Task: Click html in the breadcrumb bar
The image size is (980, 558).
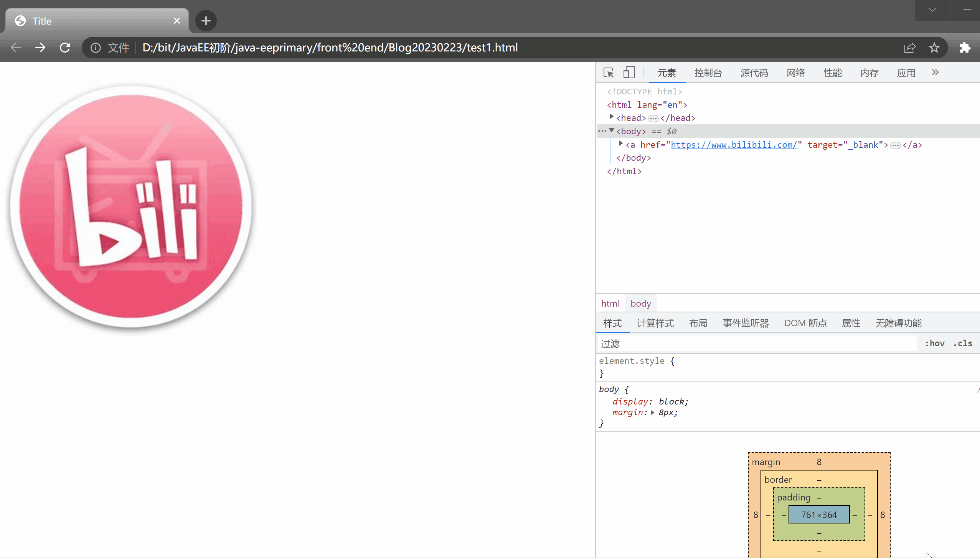Action: click(x=610, y=304)
